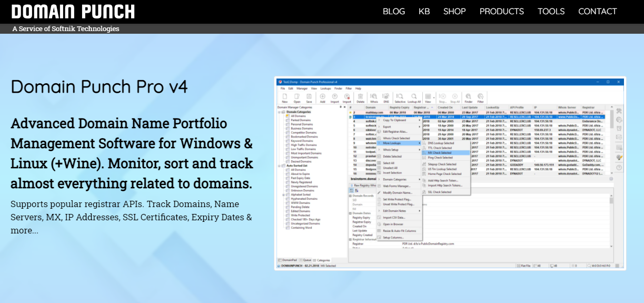Viewport: 644px width, 303px height.
Task: Open the Domain Punch Pro screenshot thumbnail
Action: tap(450, 174)
